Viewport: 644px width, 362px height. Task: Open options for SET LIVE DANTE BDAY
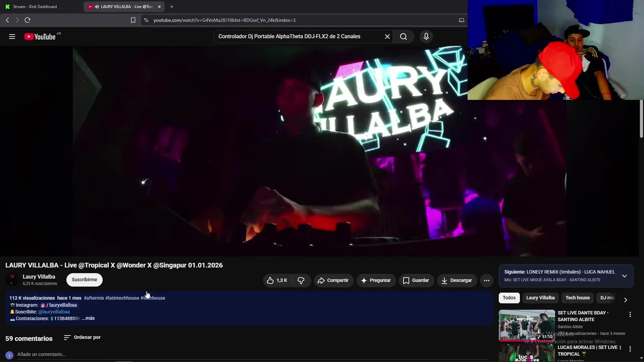[x=630, y=315]
